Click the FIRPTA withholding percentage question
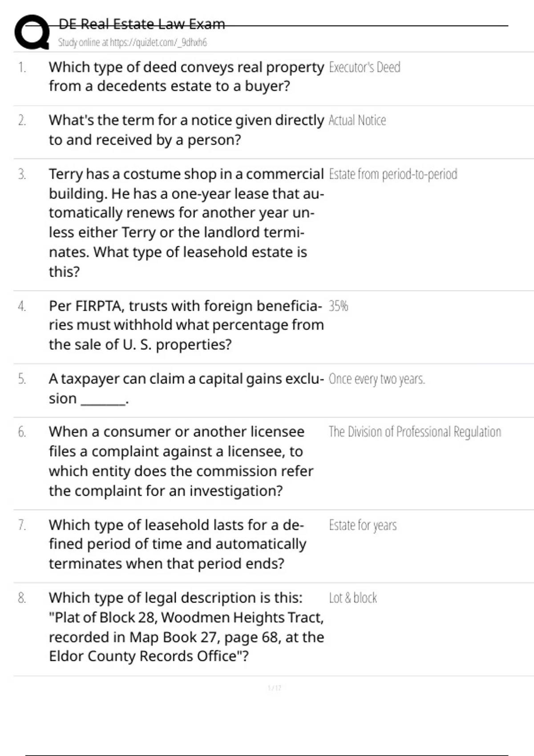This screenshot has height=756, width=534. coord(186,325)
